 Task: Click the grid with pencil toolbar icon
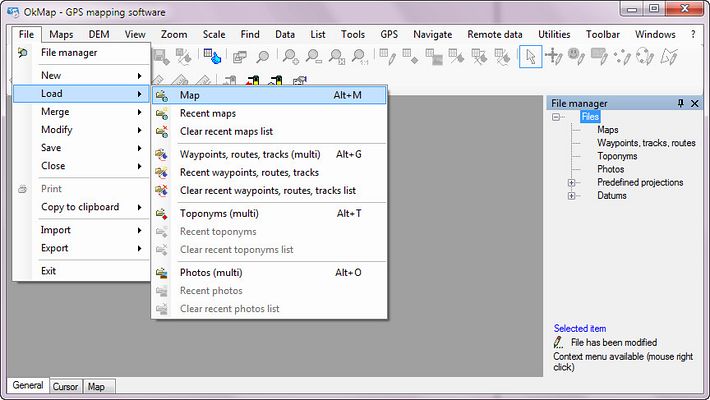coord(388,57)
